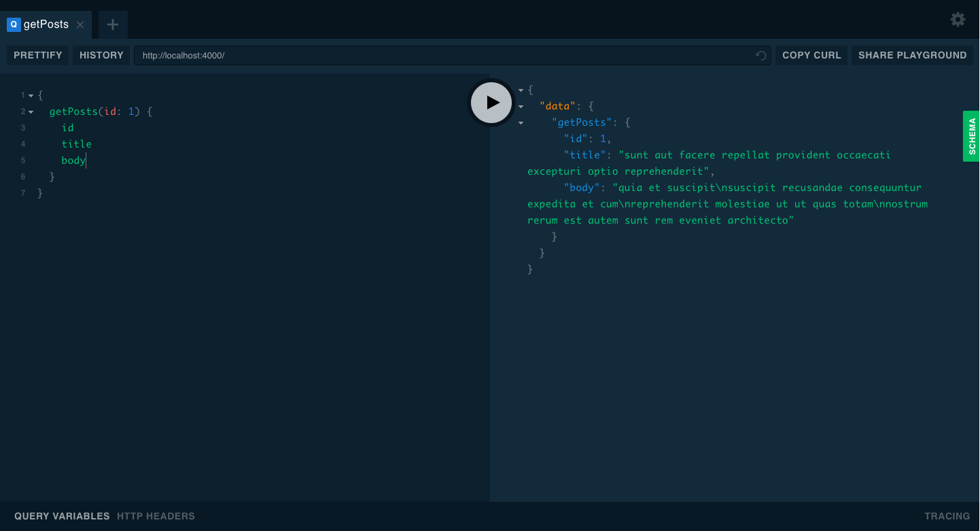
Task: Collapse the "getPosts" object in response
Action: [521, 123]
